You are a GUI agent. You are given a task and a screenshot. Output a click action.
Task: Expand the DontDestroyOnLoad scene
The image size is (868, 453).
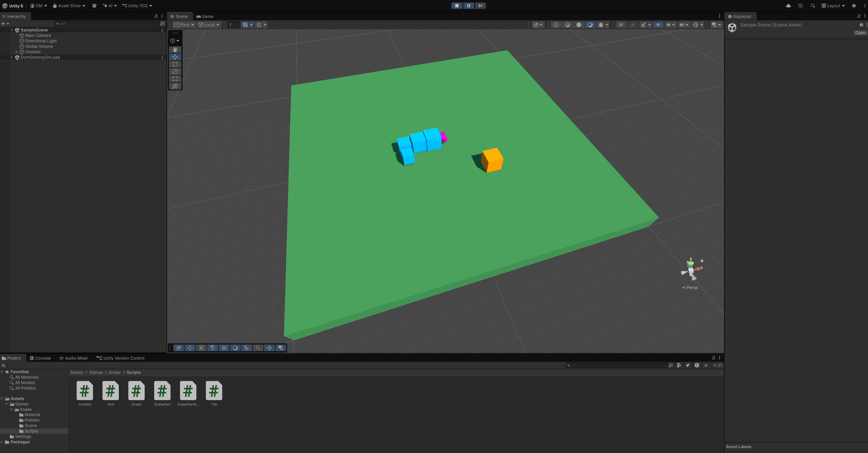point(12,57)
